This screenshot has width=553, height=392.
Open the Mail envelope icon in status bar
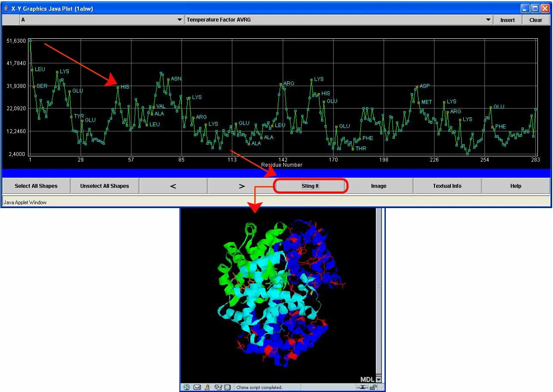197,387
